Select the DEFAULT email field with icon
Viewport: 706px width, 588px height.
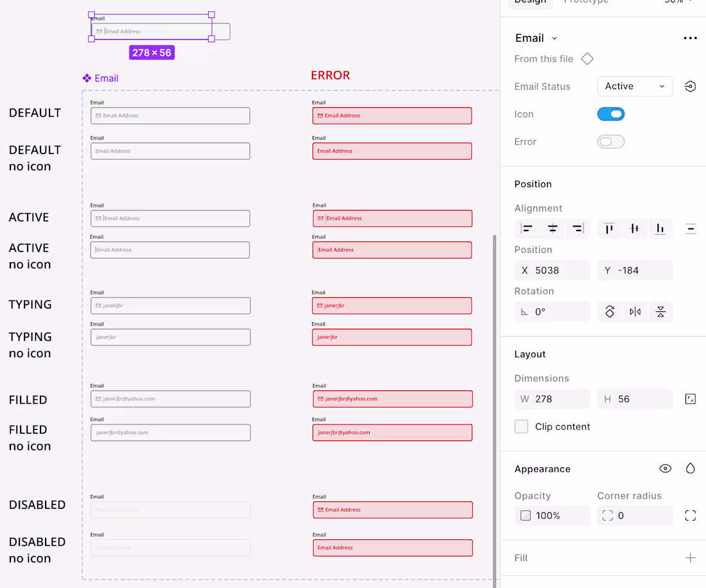[170, 116]
